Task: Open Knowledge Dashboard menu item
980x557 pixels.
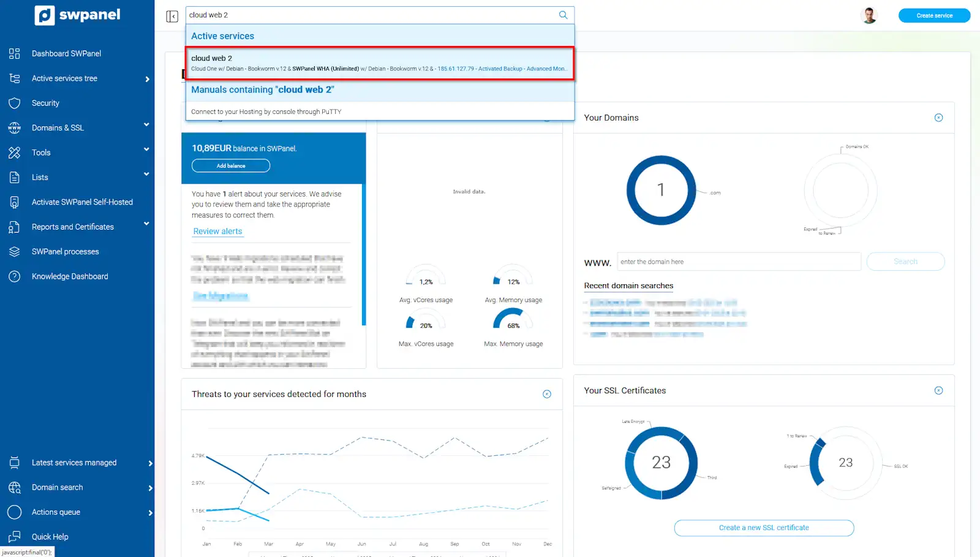Action: point(70,276)
